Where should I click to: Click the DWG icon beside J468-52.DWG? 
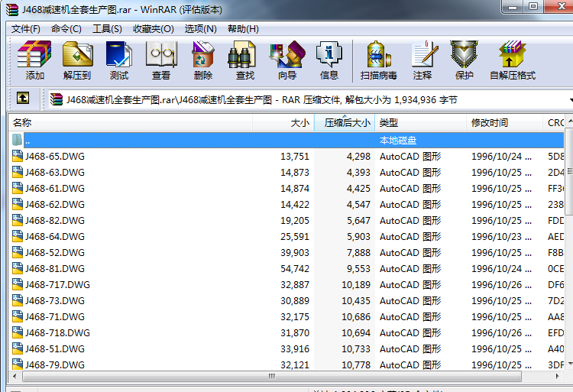point(18,252)
